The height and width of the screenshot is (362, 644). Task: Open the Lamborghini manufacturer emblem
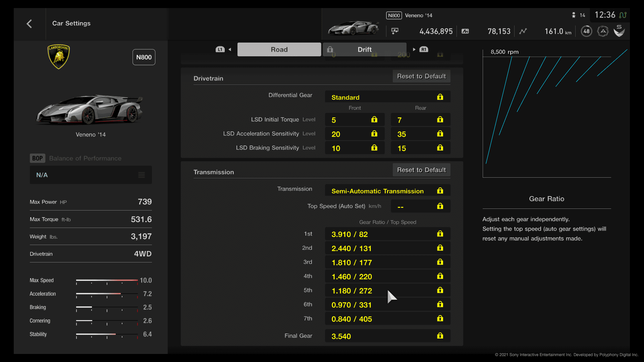(x=59, y=57)
